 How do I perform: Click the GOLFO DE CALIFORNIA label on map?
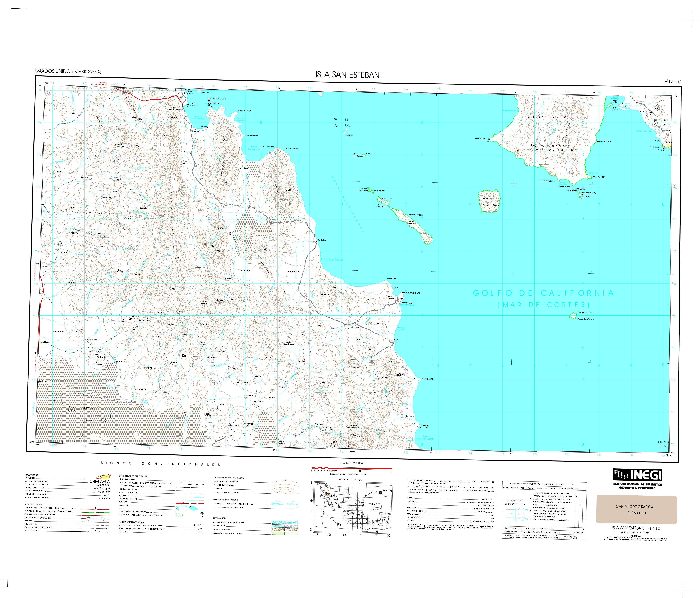(x=543, y=293)
